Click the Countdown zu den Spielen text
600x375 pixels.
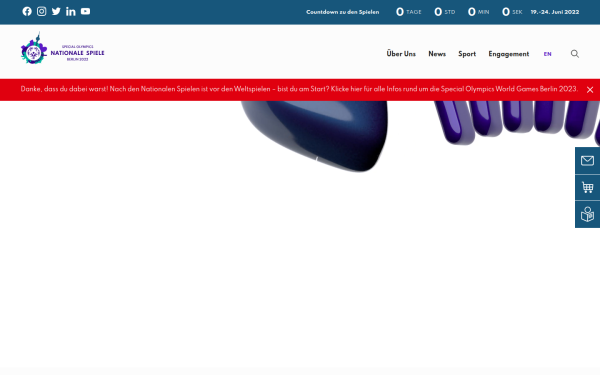click(342, 12)
